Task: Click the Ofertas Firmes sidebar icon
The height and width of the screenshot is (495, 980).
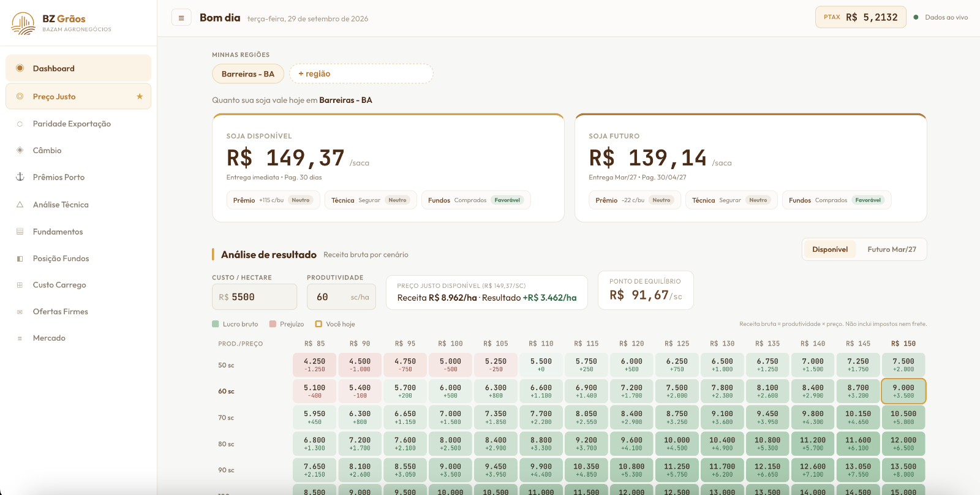Action: 20,311
